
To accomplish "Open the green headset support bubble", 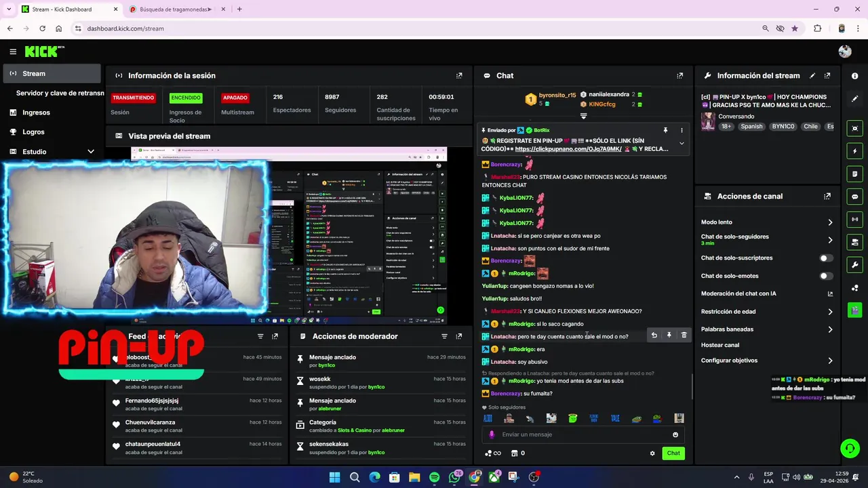I will tap(850, 448).
